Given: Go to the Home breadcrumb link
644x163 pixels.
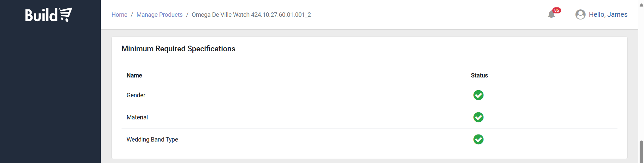Looking at the screenshot, I should coord(119,15).
